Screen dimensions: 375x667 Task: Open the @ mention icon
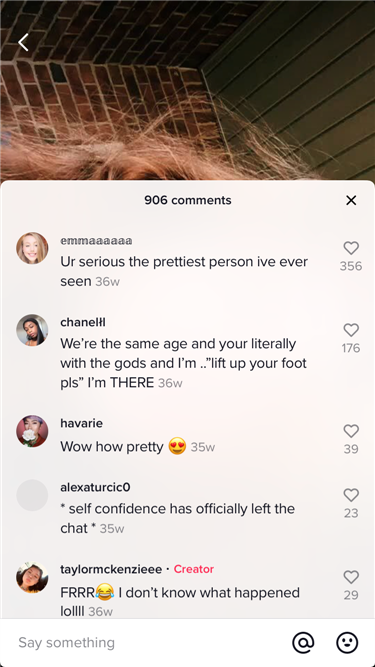(303, 642)
